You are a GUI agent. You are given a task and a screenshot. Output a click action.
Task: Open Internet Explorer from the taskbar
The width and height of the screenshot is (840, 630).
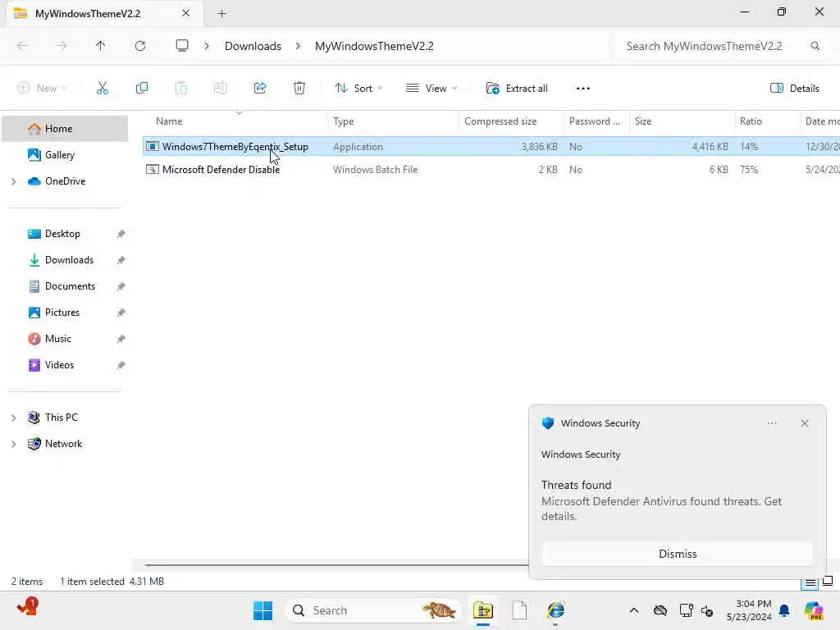tap(555, 610)
